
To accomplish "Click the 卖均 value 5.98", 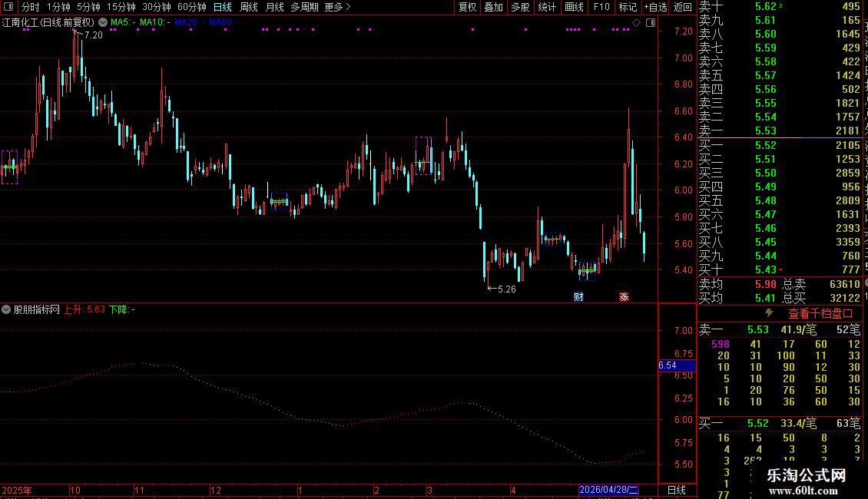I will coord(766,284).
